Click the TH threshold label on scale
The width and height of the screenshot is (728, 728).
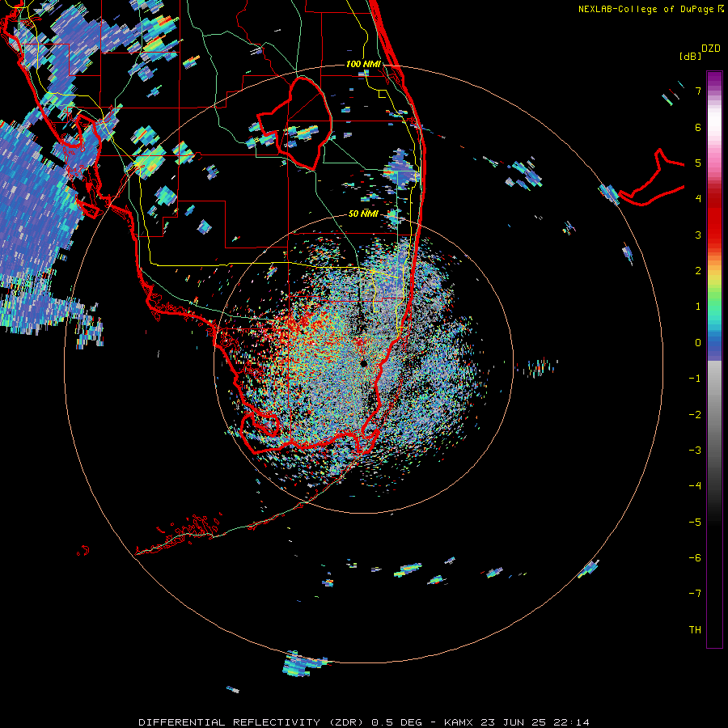(x=695, y=630)
